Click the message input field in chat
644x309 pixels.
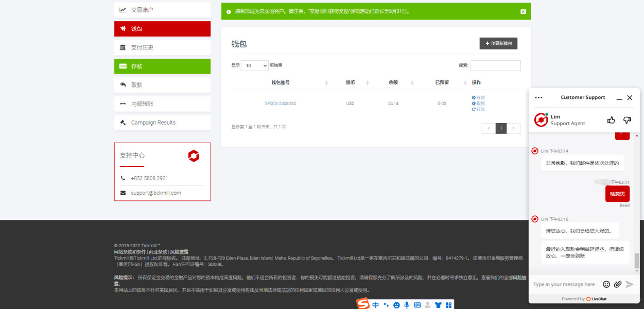(x=564, y=284)
